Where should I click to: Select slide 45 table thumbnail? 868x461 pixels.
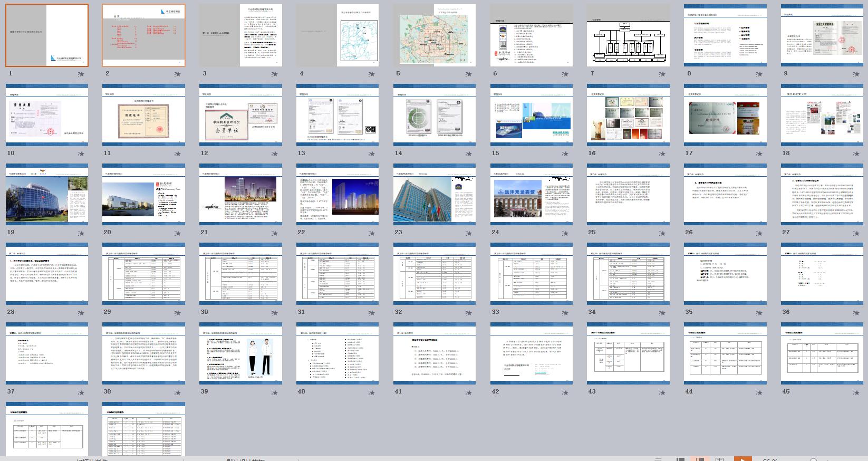[822, 353]
